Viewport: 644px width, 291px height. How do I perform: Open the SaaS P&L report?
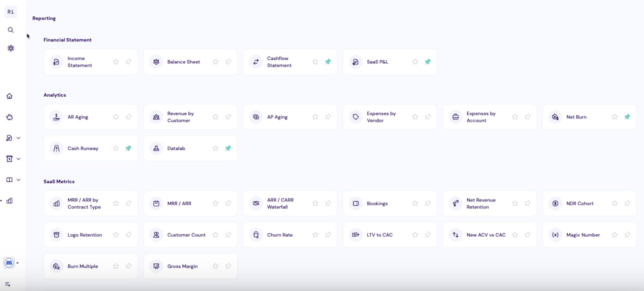coord(377,62)
